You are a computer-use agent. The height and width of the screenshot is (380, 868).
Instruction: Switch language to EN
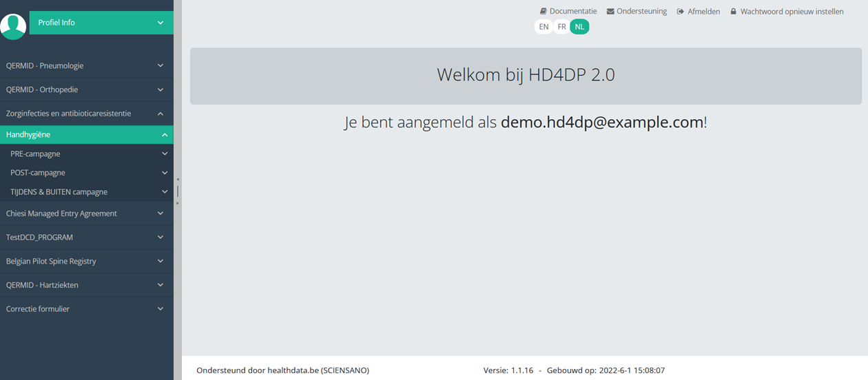[x=544, y=27]
